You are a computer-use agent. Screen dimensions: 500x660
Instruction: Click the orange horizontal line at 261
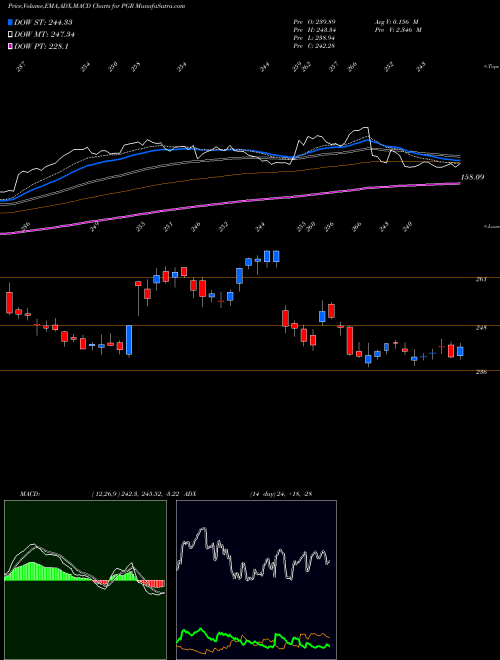click(250, 277)
